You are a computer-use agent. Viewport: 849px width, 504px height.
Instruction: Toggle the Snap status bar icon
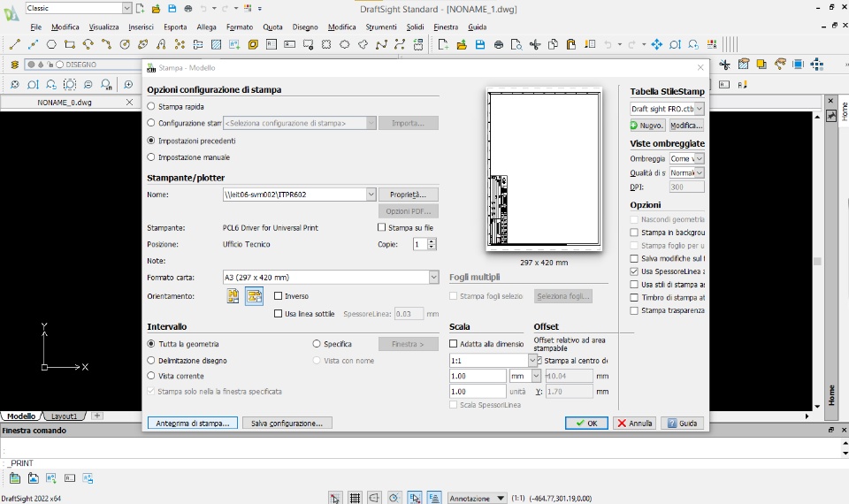tap(335, 498)
